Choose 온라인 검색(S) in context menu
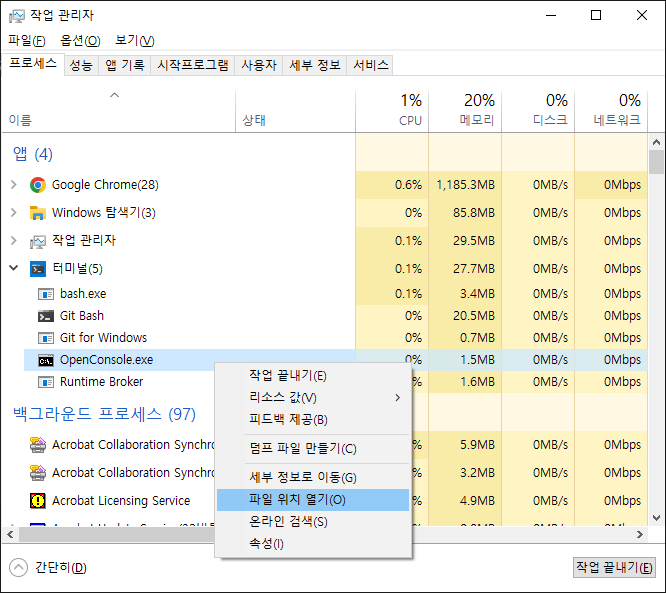The height and width of the screenshot is (593, 666). 313,522
